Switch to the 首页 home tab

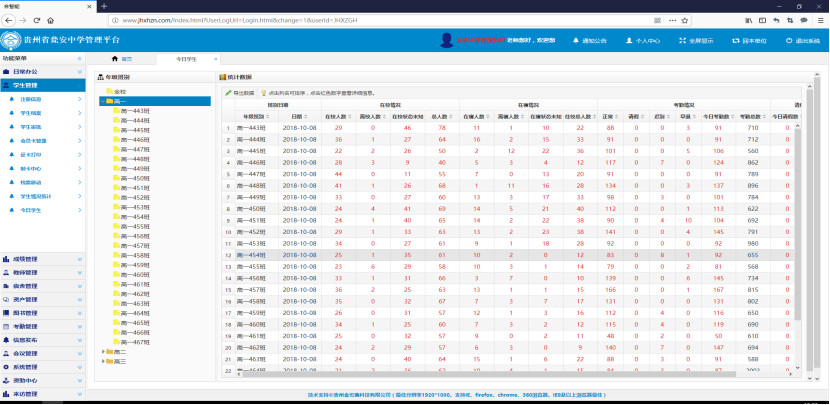pyautogui.click(x=122, y=59)
